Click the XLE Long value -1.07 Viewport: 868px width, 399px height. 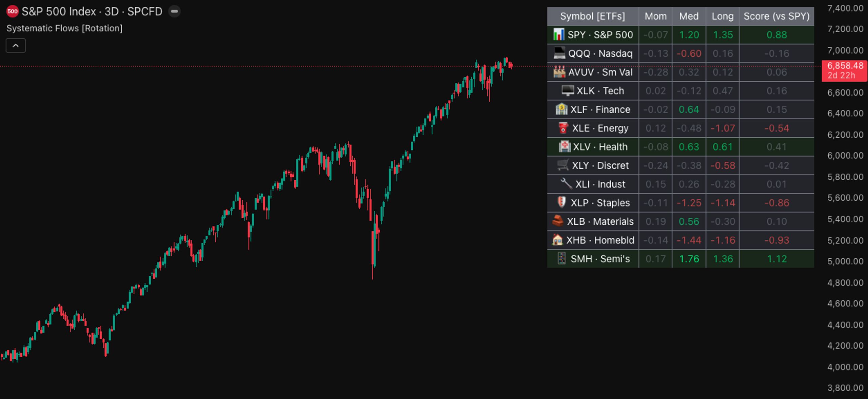723,128
